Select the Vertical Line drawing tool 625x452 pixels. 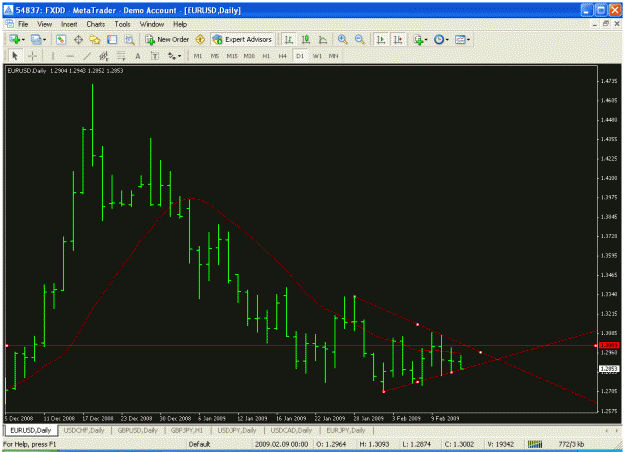pyautogui.click(x=53, y=56)
